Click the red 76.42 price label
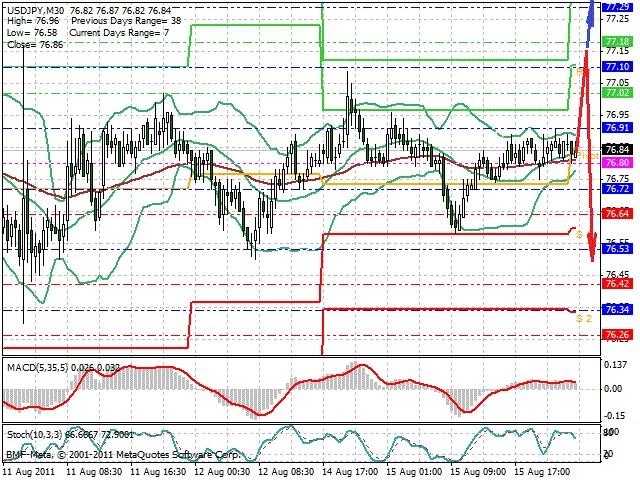 pos(617,284)
